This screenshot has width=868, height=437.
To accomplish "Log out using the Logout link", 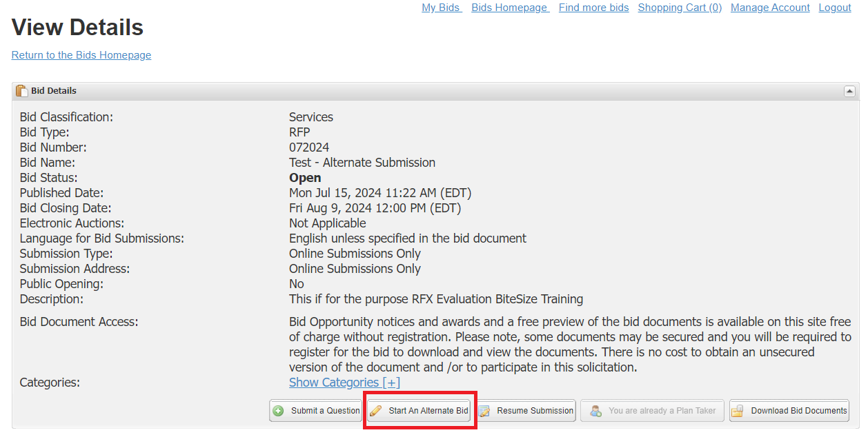I will (x=835, y=8).
